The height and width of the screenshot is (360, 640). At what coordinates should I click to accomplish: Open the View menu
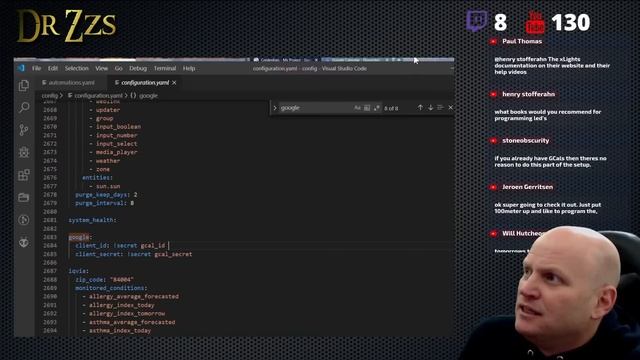[101, 68]
